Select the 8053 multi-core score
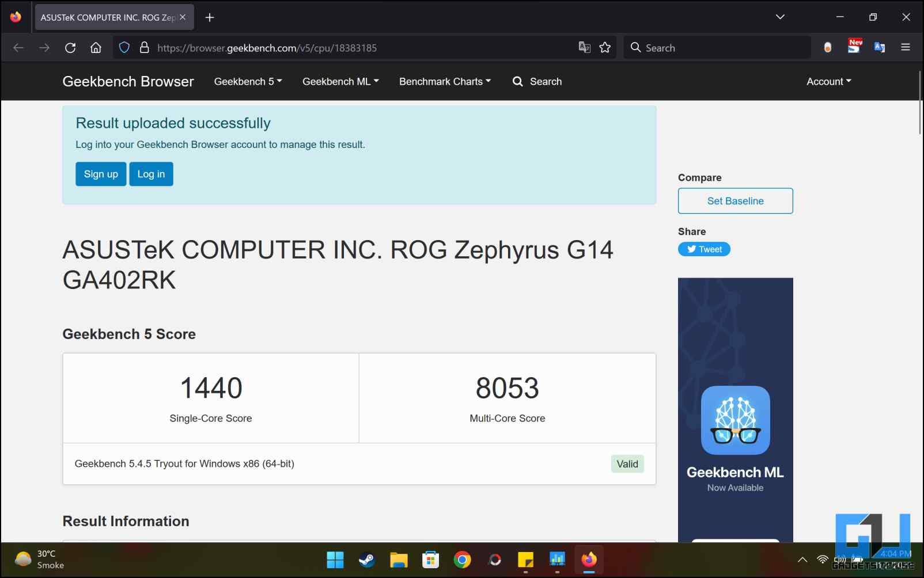Viewport: 924px width, 578px height. coord(507,388)
